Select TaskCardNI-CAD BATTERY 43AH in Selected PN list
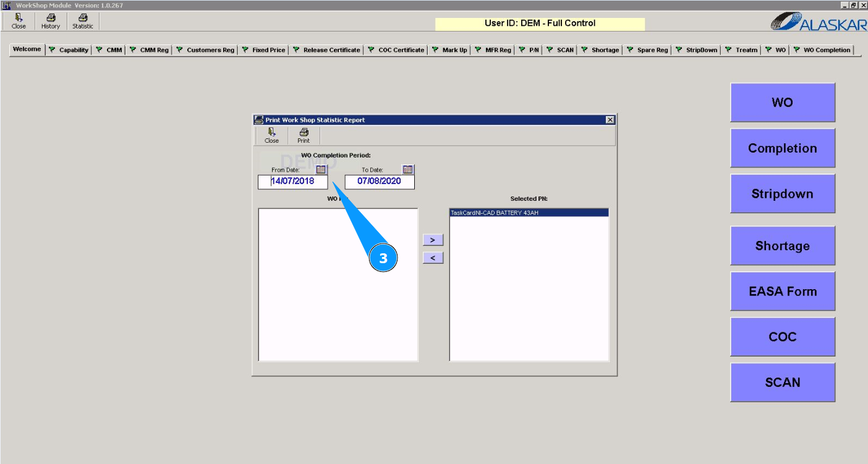The width and height of the screenshot is (868, 464). pyautogui.click(x=529, y=213)
